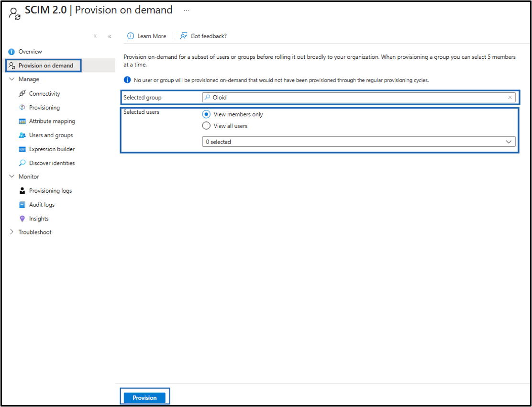Click the Selected group label text
Image resolution: width=532 pixels, height=407 pixels.
point(143,98)
